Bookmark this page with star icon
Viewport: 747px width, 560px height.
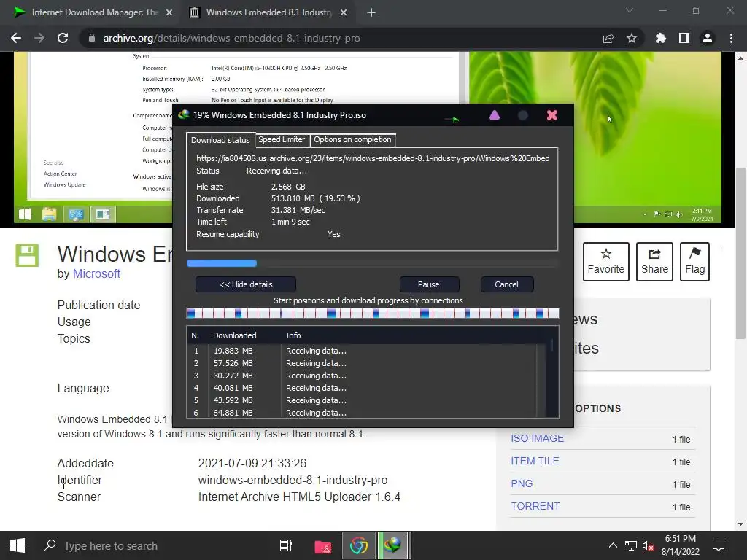point(632,38)
